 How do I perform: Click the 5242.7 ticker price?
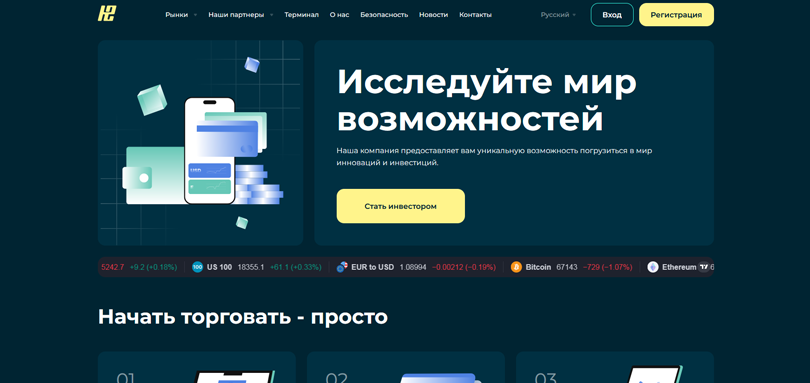click(x=113, y=267)
